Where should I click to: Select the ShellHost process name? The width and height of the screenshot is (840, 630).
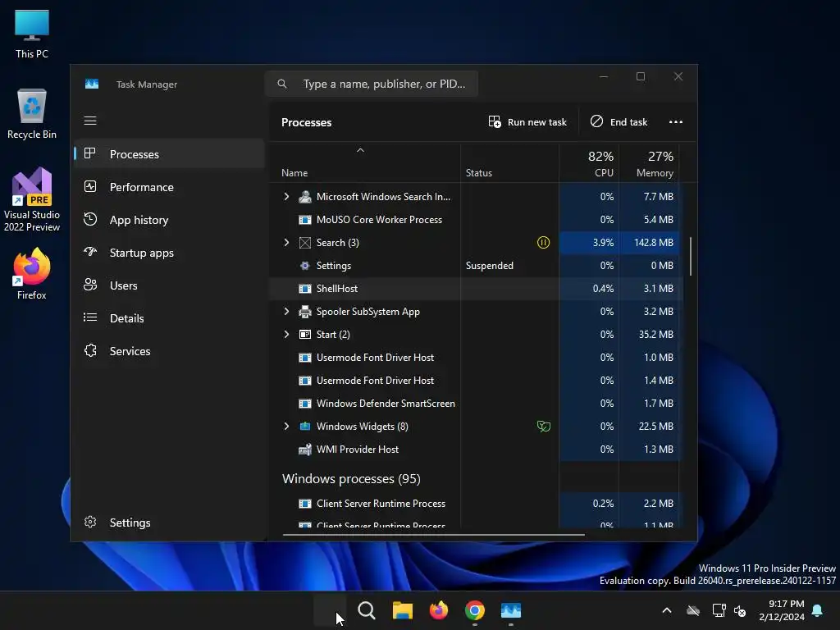(x=337, y=289)
